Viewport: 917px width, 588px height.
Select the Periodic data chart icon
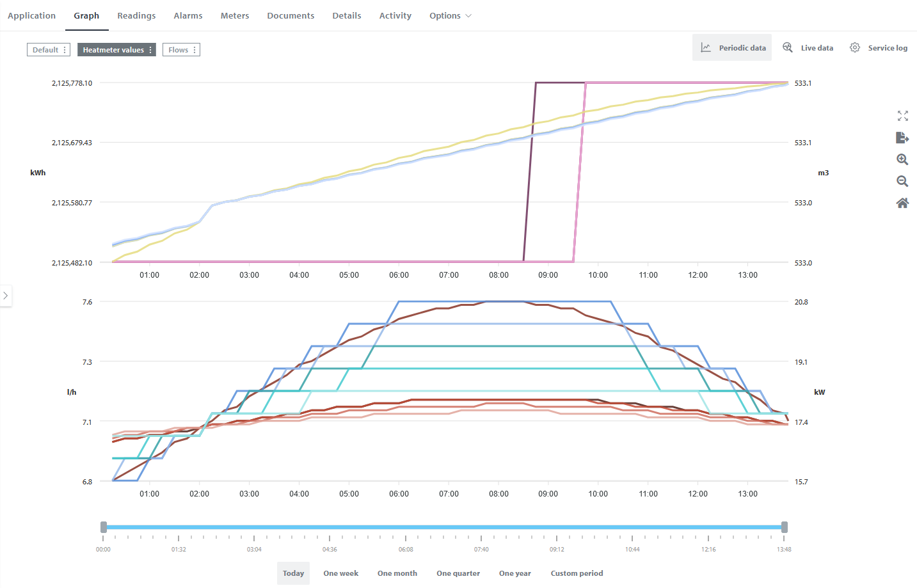pos(706,47)
